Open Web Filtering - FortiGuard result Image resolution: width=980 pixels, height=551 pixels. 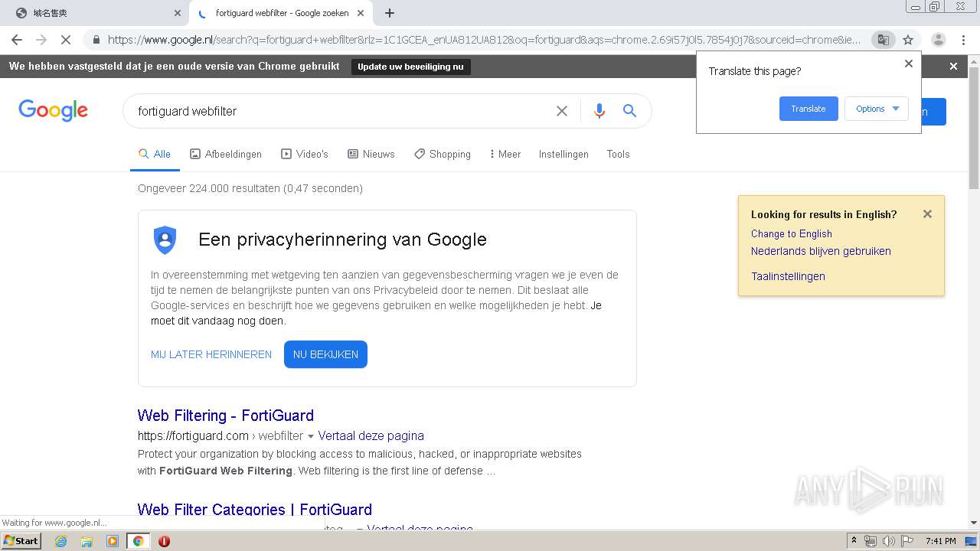(226, 416)
